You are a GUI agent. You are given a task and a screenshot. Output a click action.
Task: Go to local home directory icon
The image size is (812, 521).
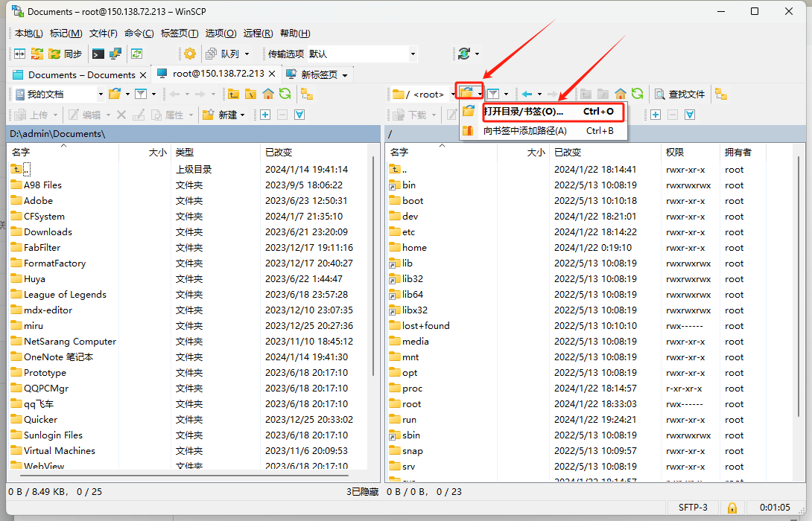pos(267,95)
